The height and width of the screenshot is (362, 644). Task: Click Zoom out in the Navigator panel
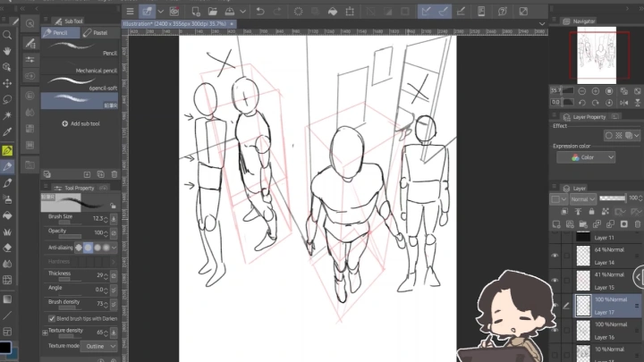coord(581,91)
